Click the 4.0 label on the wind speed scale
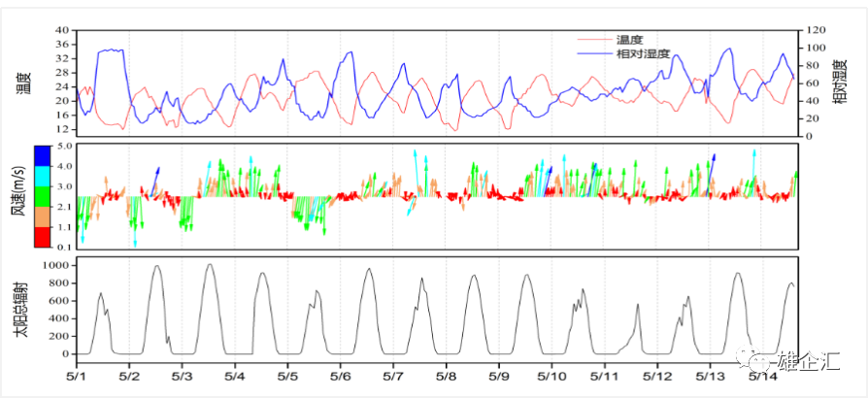Viewport: 868px width, 399px height. (x=65, y=167)
